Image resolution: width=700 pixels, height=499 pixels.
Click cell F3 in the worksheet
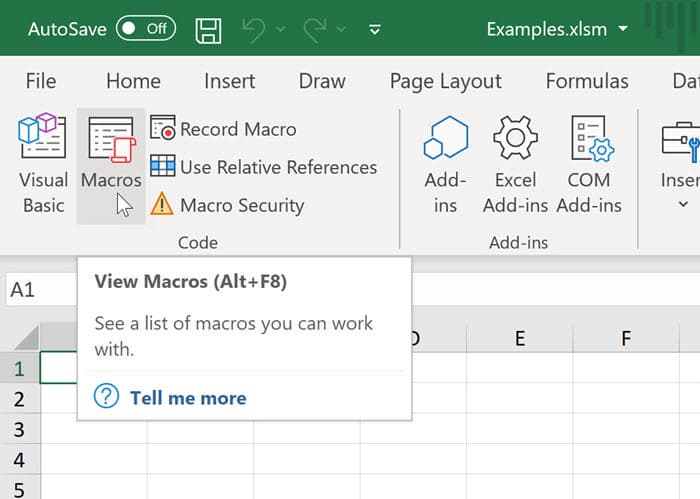pos(626,429)
